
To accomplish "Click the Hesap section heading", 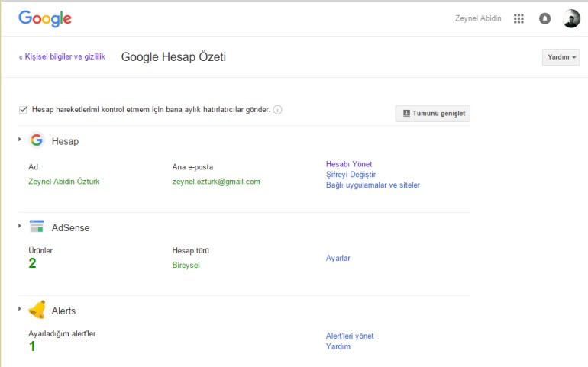I will pos(65,141).
